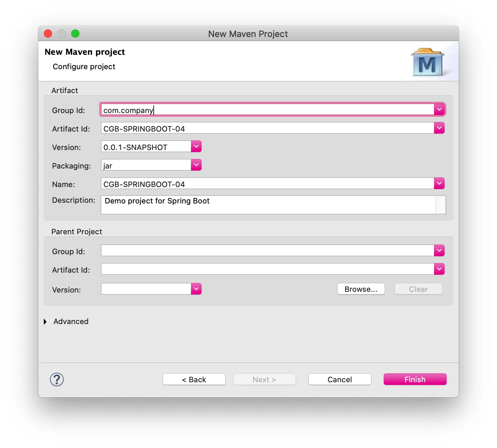Close the New Maven Project window
497x448 pixels.
tap(48, 34)
